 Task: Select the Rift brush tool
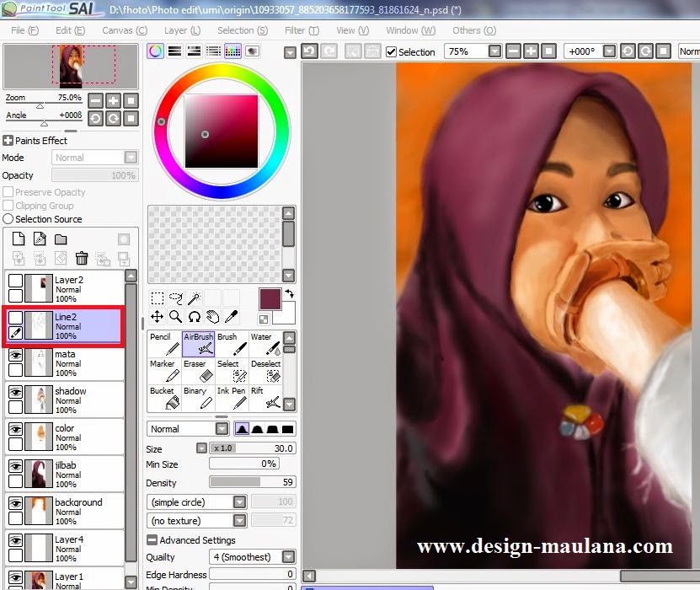point(265,398)
